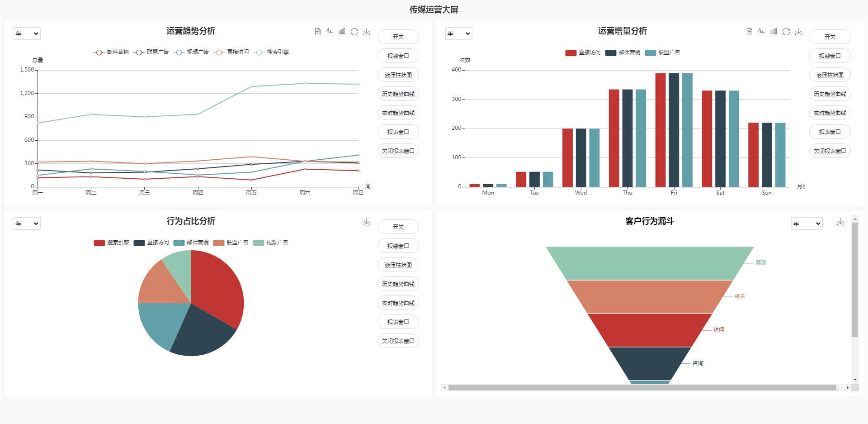
Task: Click 报警窗口 button beside 行为占比分析 chart
Action: pos(398,246)
